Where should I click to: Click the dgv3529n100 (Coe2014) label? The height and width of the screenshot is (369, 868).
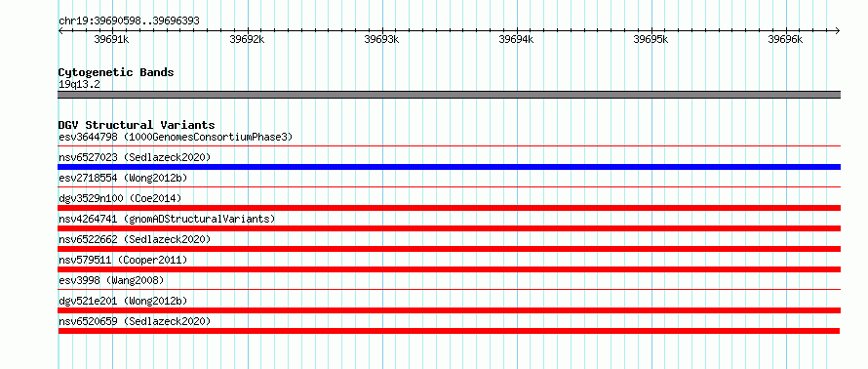[120, 198]
